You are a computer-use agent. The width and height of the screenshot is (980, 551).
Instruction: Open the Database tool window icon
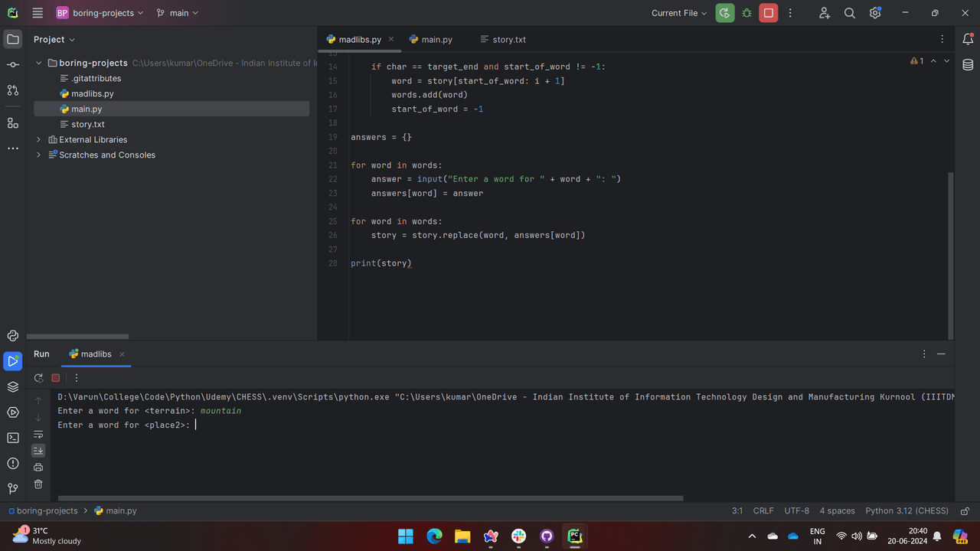pyautogui.click(x=968, y=64)
